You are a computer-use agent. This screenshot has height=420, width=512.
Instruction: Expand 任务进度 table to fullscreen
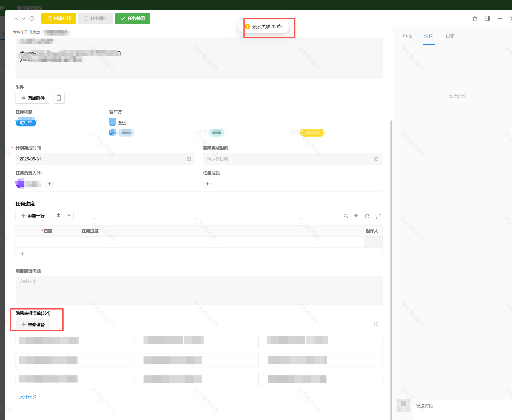[x=378, y=216]
